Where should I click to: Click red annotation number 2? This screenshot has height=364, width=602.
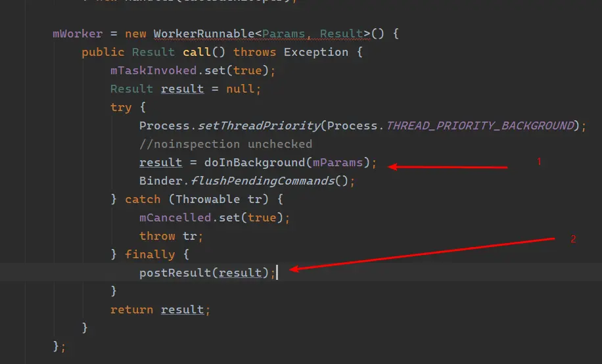[573, 239]
